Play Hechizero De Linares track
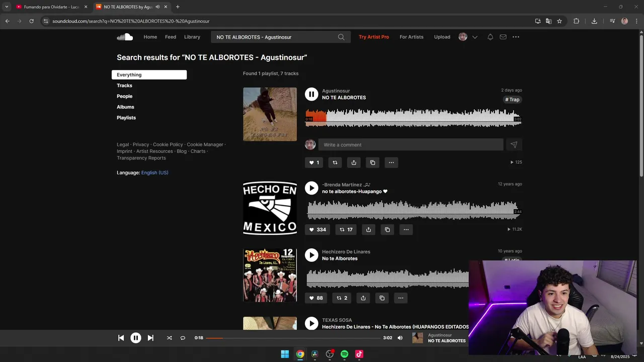This screenshot has width=644, height=362. pos(311,255)
